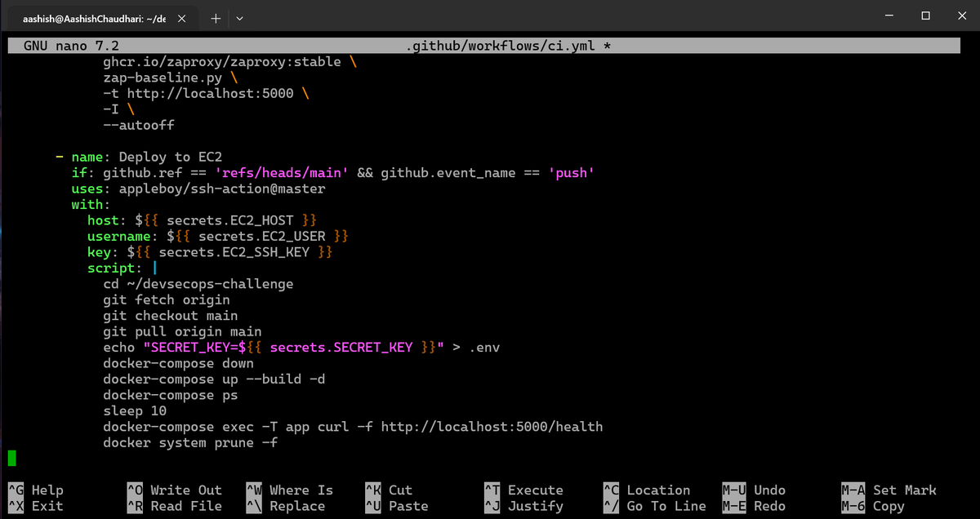
Task: Click the ^G Help shortcut
Action: coord(35,490)
